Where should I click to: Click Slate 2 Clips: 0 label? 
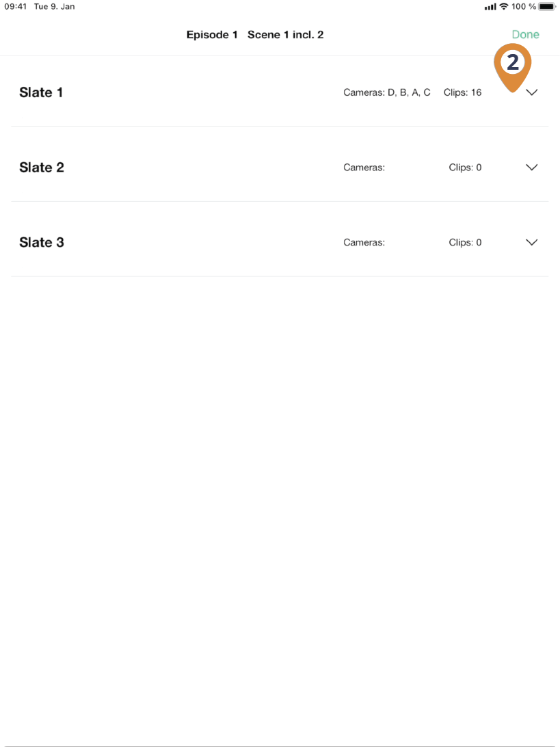click(x=465, y=167)
